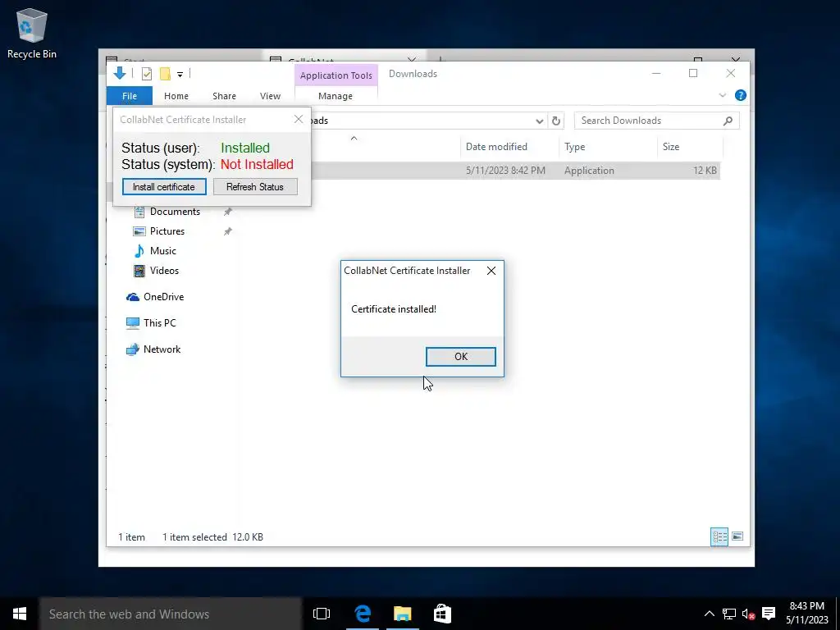Open the File menu in Explorer
The image size is (840, 630).
click(130, 96)
